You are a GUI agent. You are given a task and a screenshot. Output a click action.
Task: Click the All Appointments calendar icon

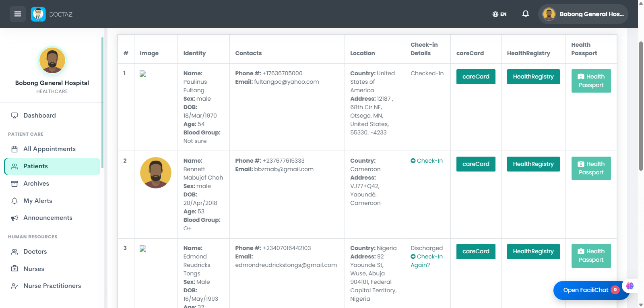pos(14,149)
